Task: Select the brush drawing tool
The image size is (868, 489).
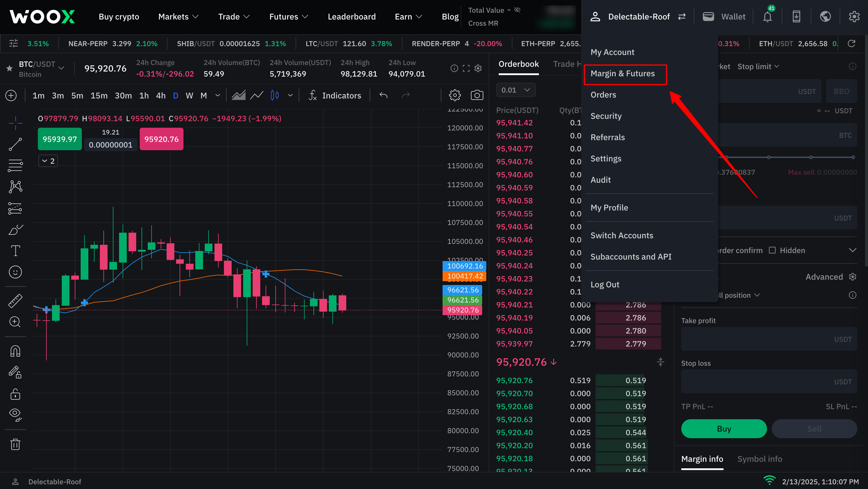Action: click(x=15, y=230)
